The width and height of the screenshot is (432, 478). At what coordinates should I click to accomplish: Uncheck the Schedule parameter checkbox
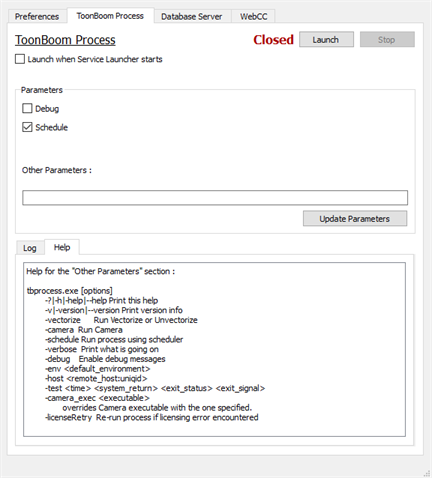click(27, 127)
